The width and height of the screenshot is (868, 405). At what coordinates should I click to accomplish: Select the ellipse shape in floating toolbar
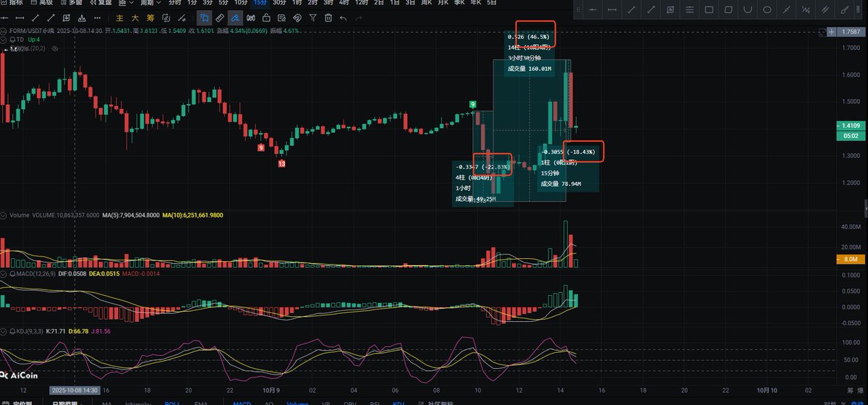767,9
